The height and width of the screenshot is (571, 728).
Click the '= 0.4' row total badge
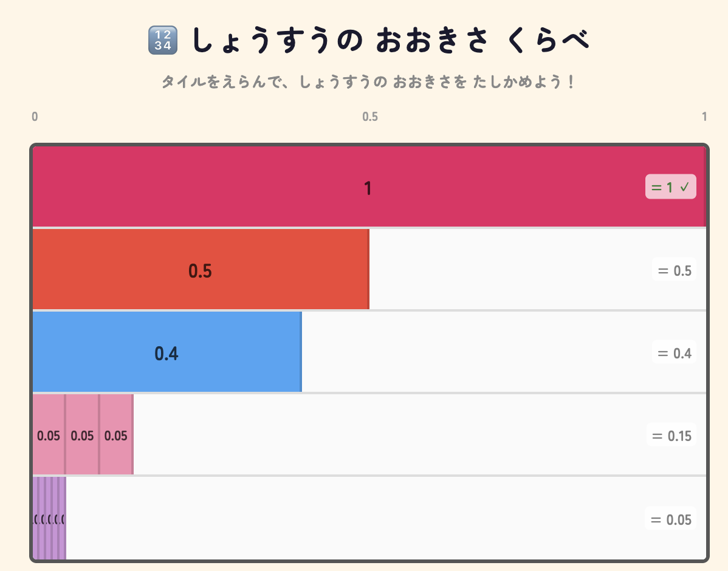point(675,353)
